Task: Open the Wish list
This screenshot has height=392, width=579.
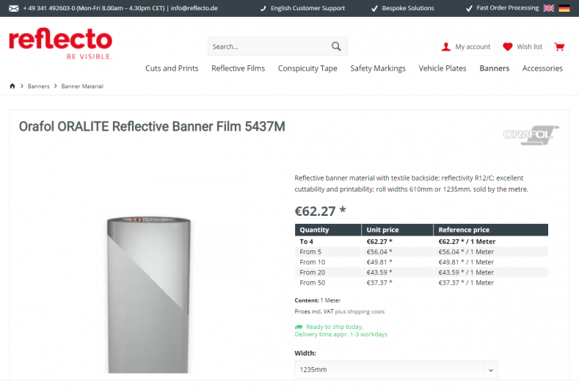Action: tap(522, 46)
